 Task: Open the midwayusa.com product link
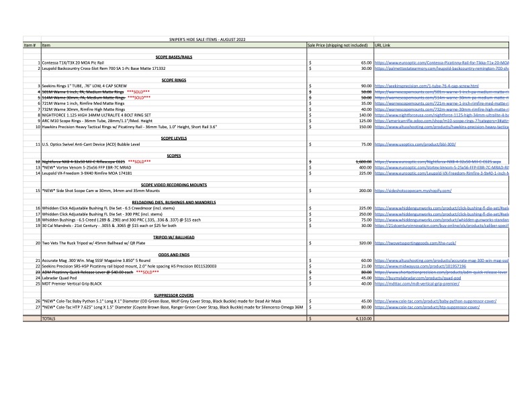420,267
